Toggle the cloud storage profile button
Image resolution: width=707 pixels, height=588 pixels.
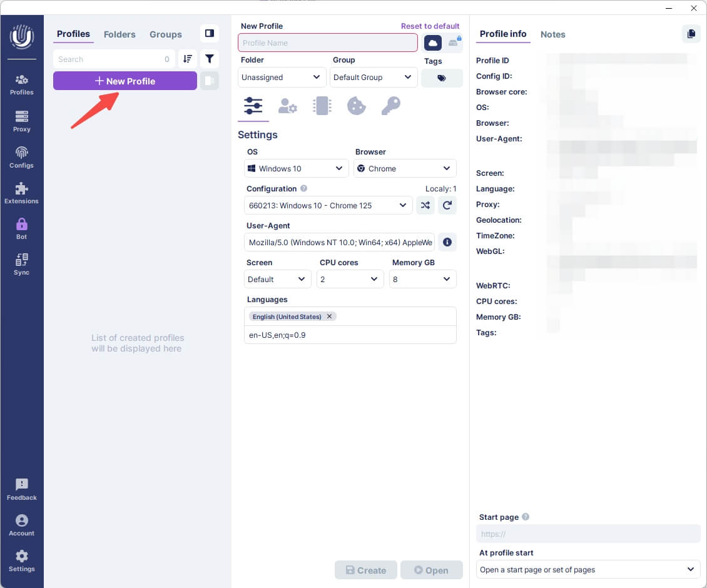(433, 43)
